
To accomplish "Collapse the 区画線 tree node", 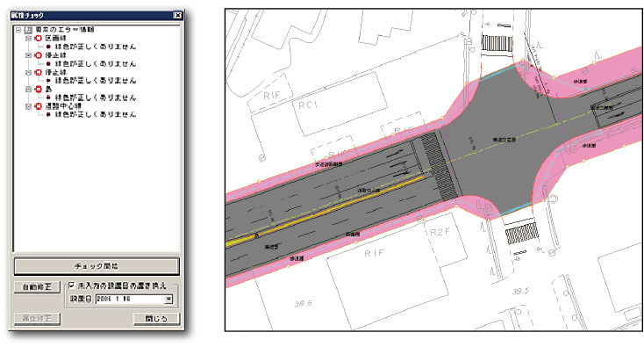I will click(x=28, y=39).
